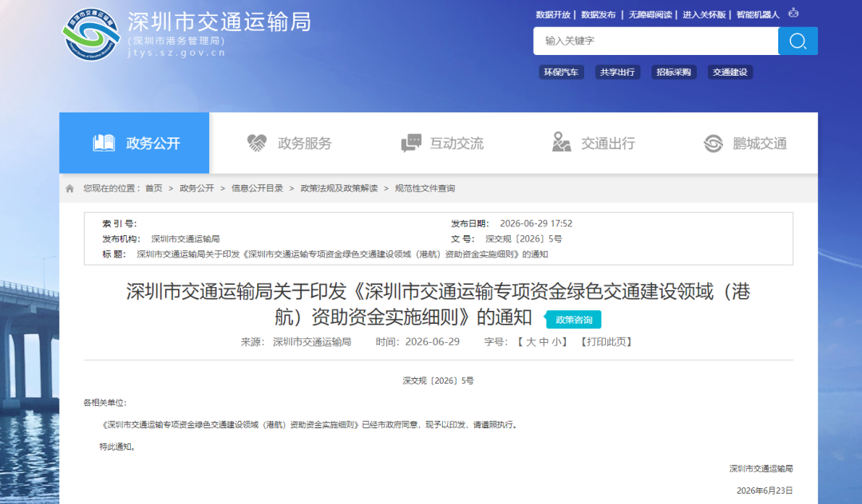Click the 各相关单位 salutation line

click(x=105, y=403)
